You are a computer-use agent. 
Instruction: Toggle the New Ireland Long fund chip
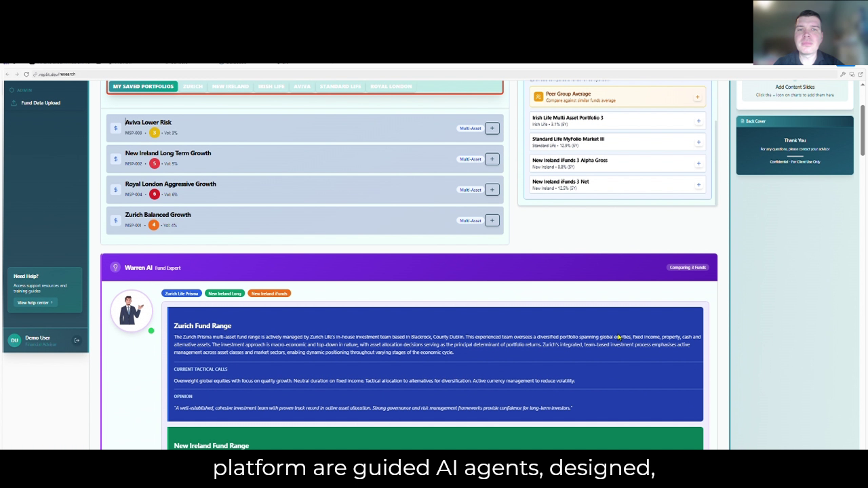pos(224,293)
